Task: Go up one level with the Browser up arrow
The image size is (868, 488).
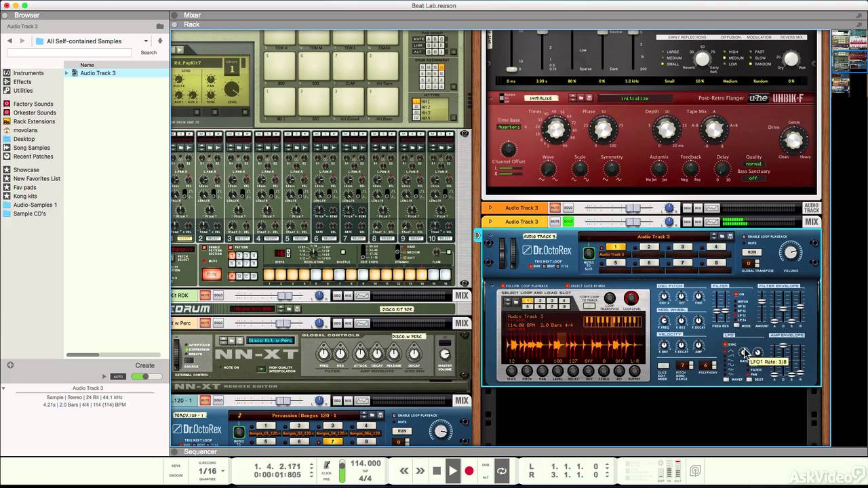Action: (160, 41)
